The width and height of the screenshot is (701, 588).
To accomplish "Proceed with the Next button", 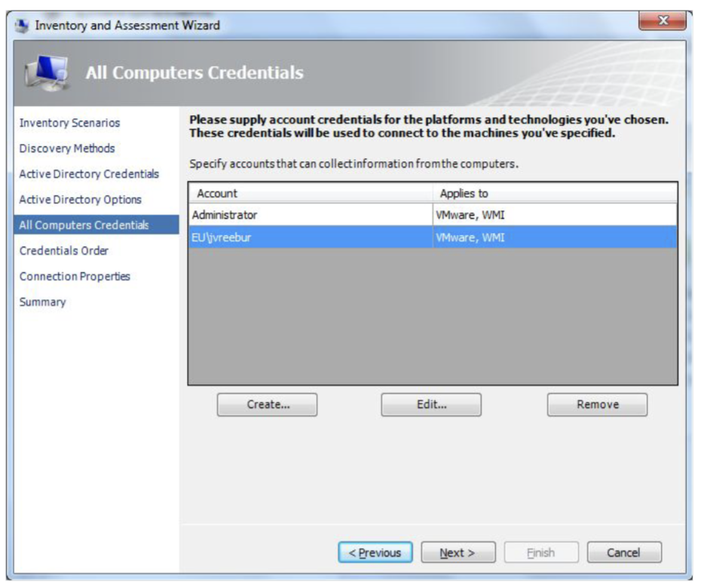I will [458, 553].
